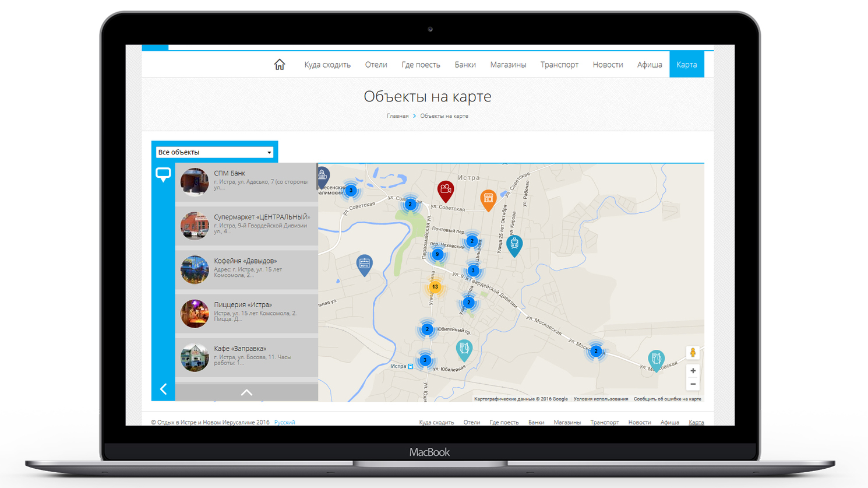
Task: Select the Пиццерия «Истра» list title
Action: [243, 305]
